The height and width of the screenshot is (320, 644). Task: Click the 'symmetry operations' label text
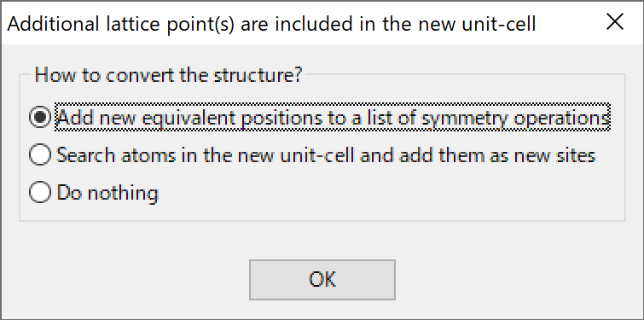(515, 119)
